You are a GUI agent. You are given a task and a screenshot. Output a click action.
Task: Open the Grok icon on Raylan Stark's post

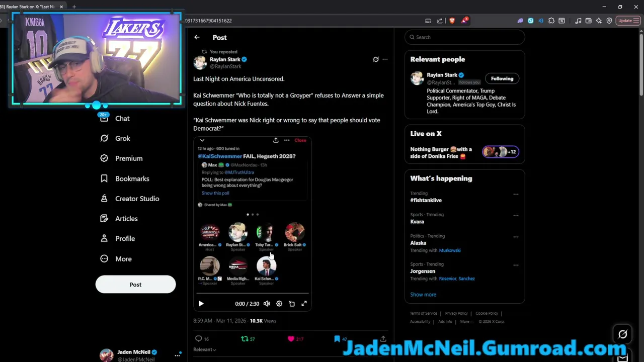pos(375,59)
